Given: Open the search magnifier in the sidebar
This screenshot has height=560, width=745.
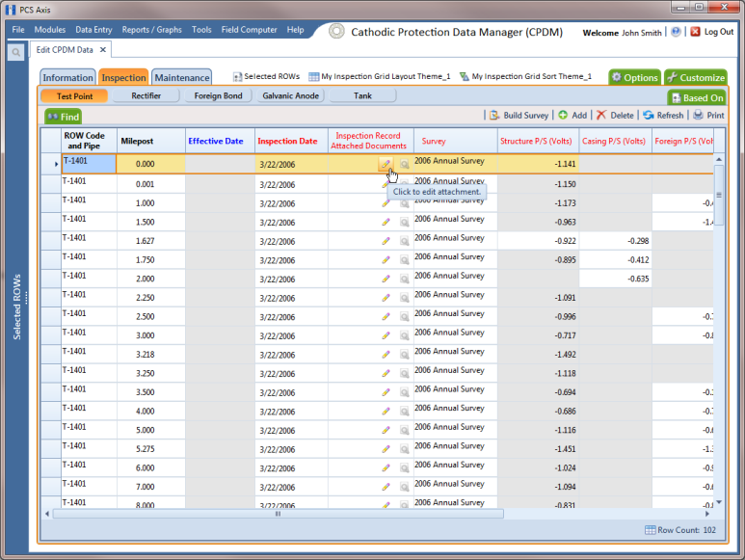Looking at the screenshot, I should point(15,52).
